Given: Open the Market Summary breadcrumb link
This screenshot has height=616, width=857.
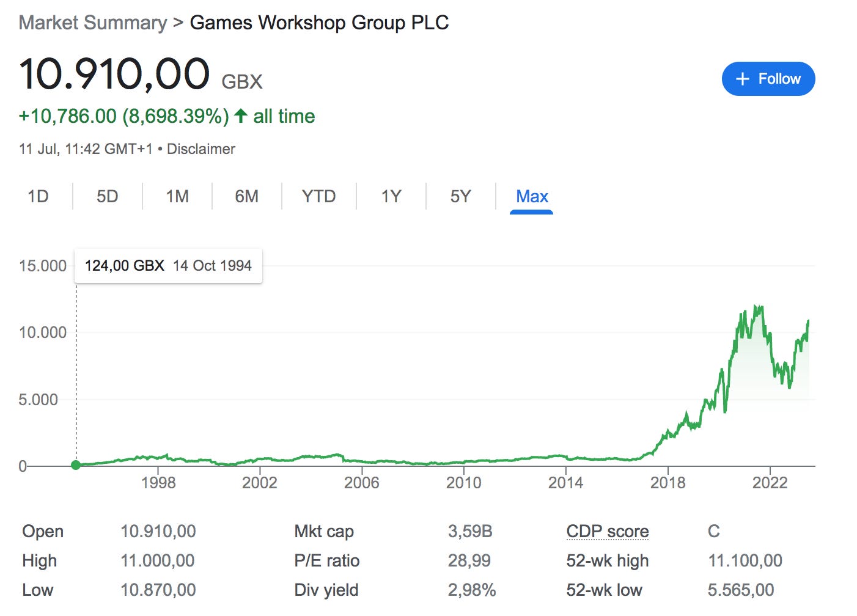Looking at the screenshot, I should (93, 23).
